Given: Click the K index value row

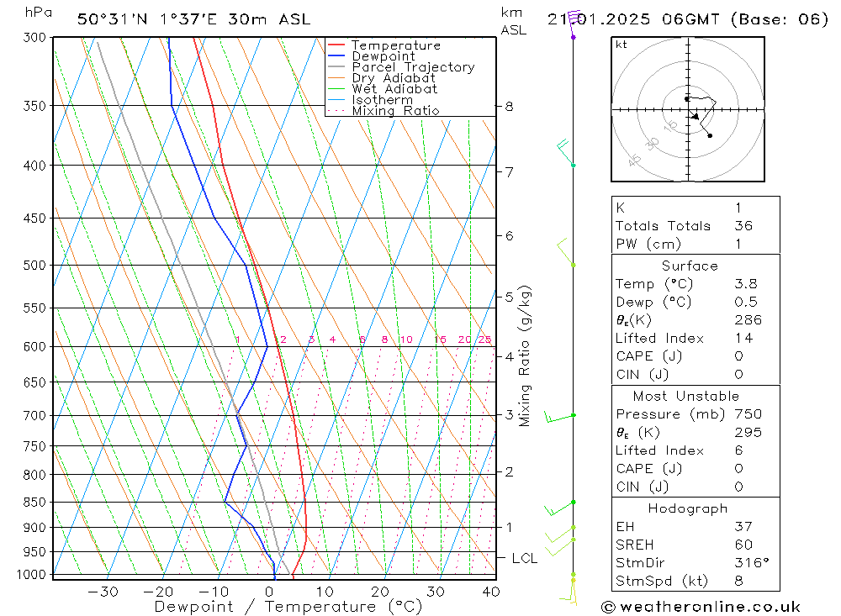Looking at the screenshot, I should point(696,208).
